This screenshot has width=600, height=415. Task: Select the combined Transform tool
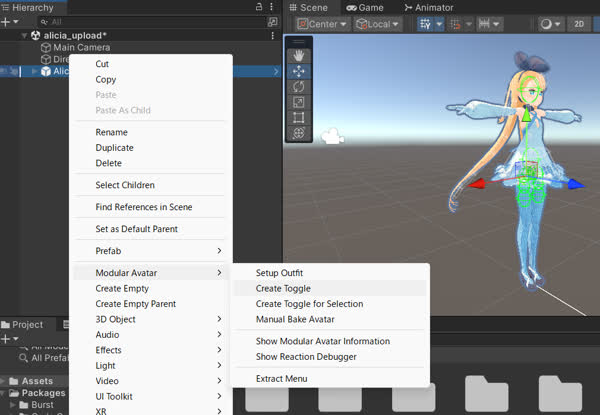pyautogui.click(x=299, y=133)
